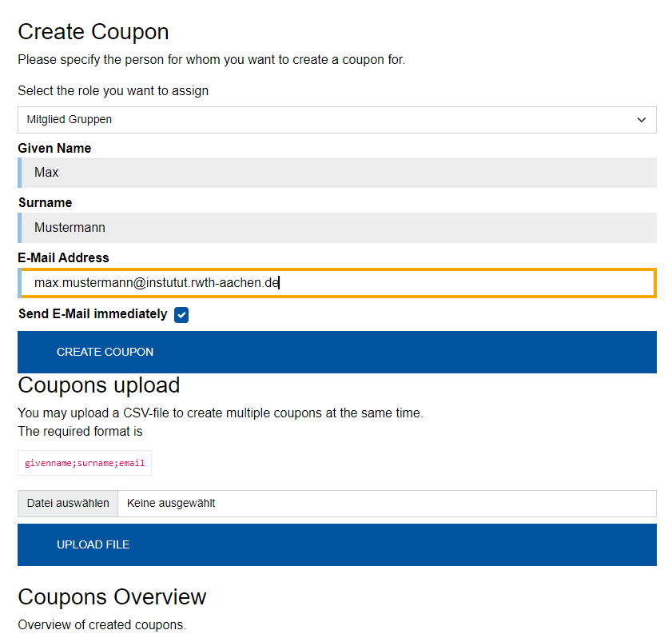Click the Create Coupon heading
672x638 pixels.
(93, 32)
